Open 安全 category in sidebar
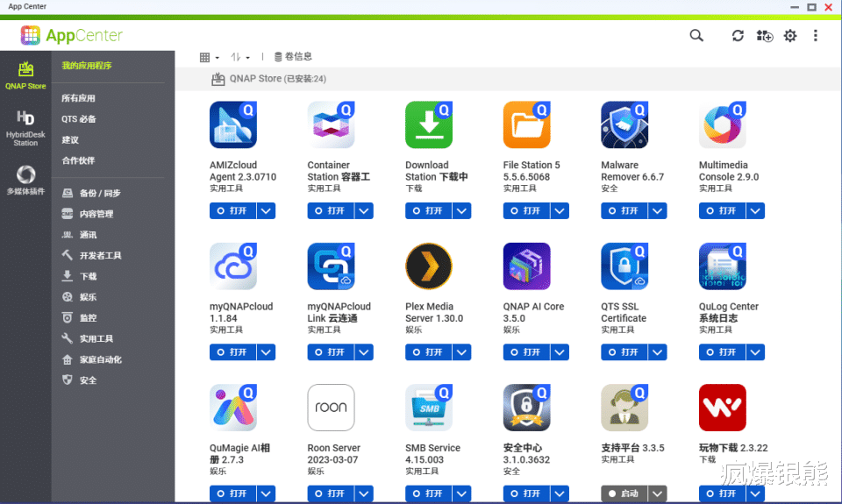 click(80, 380)
